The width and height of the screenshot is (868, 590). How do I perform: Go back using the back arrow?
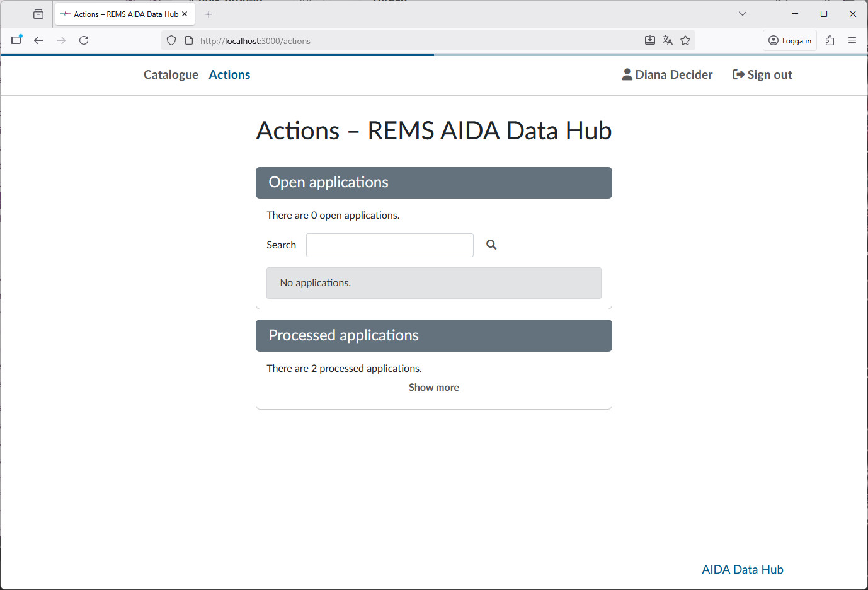click(x=38, y=40)
